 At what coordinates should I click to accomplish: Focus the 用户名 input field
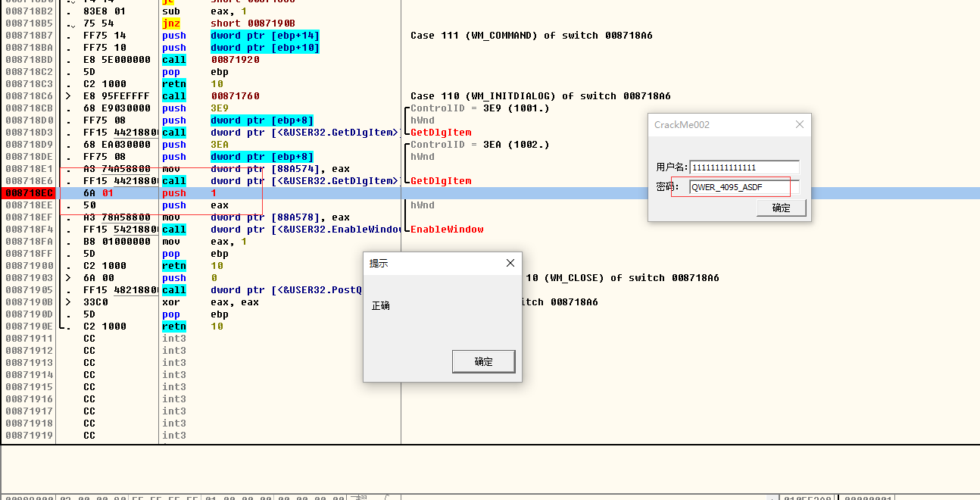point(744,167)
